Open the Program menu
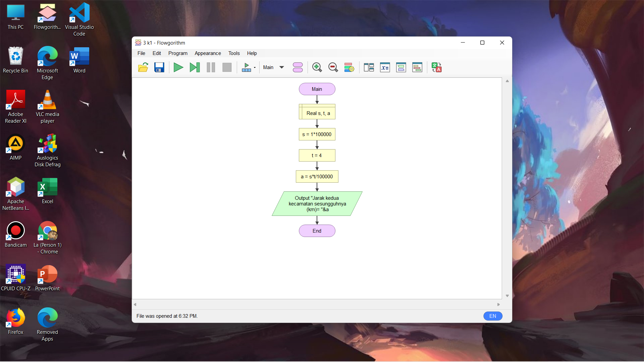The height and width of the screenshot is (362, 644). coord(178,53)
